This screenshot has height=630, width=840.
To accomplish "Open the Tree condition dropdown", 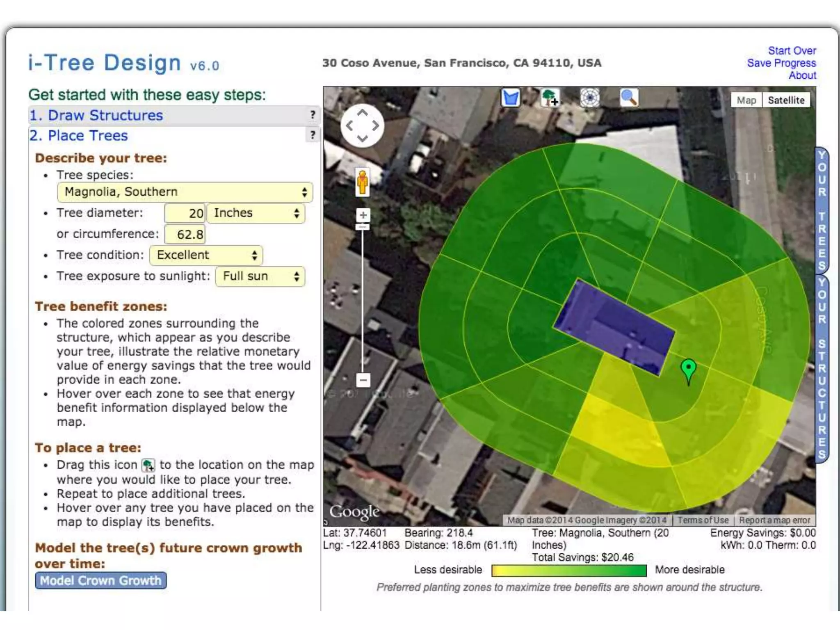I will 206,255.
